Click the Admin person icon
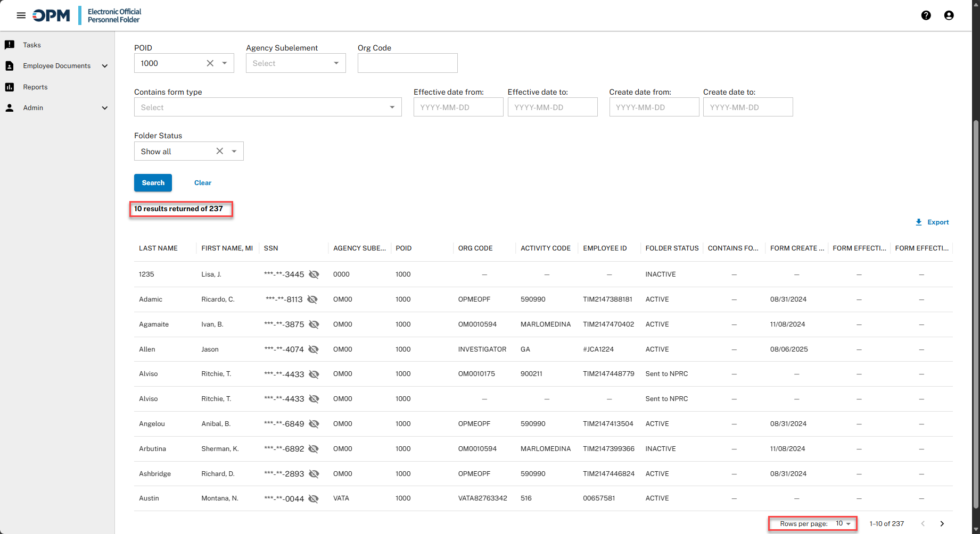980x534 pixels. (10, 108)
